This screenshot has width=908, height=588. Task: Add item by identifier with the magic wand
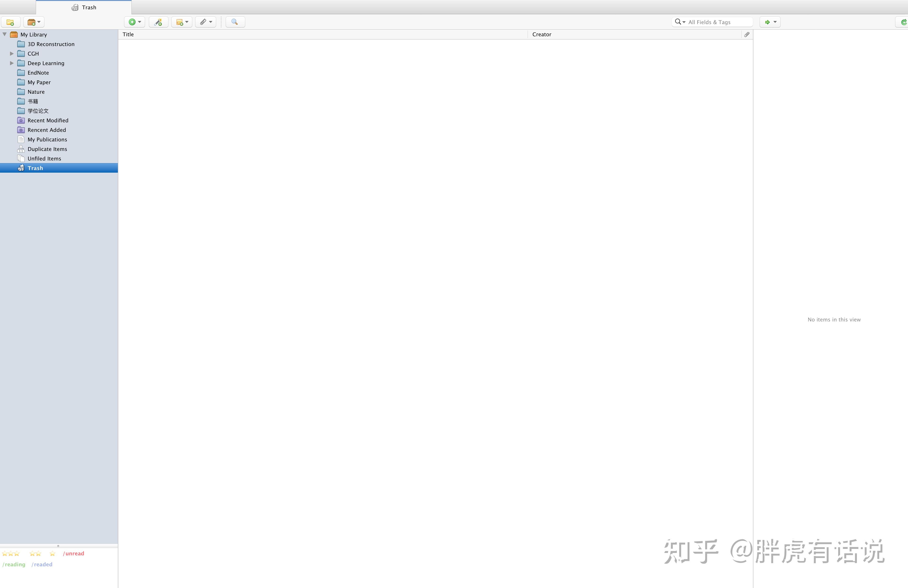coord(158,22)
